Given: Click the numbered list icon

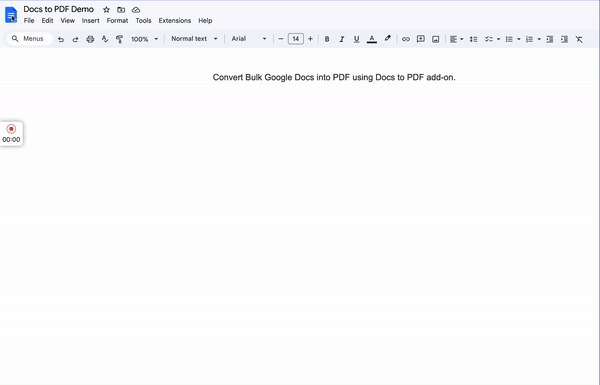Looking at the screenshot, I should pyautogui.click(x=529, y=39).
